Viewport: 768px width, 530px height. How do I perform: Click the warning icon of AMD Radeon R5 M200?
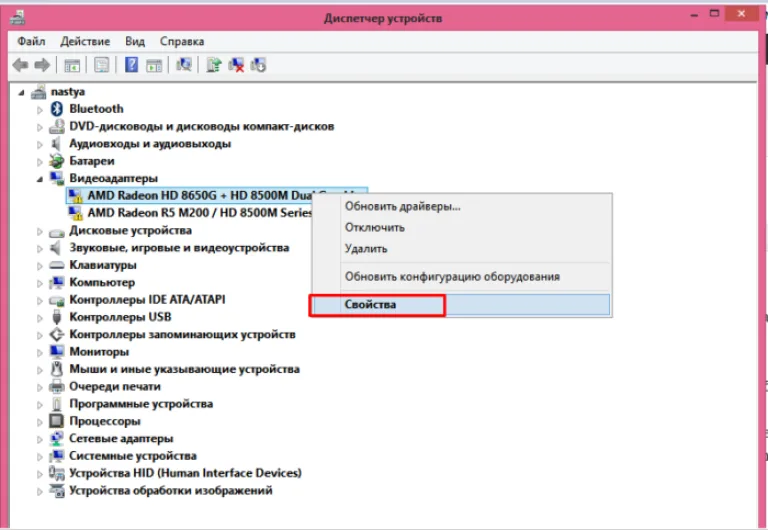click(x=75, y=213)
